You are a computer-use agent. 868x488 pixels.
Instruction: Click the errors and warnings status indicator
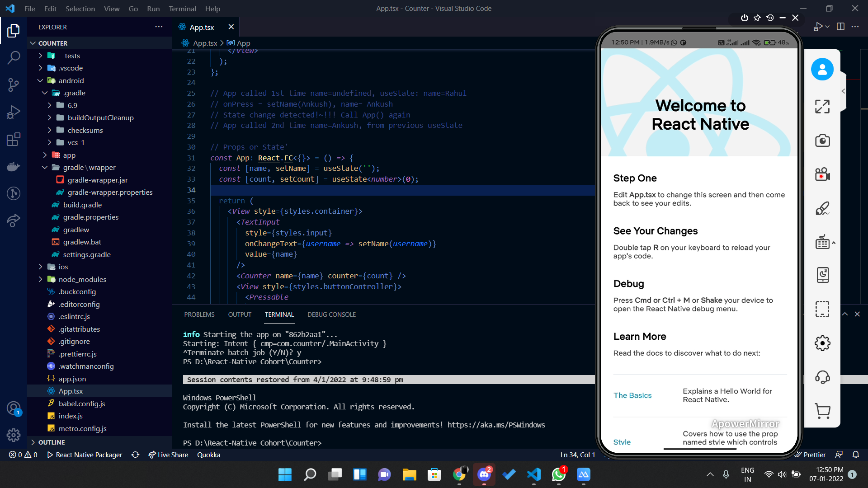pos(24,455)
